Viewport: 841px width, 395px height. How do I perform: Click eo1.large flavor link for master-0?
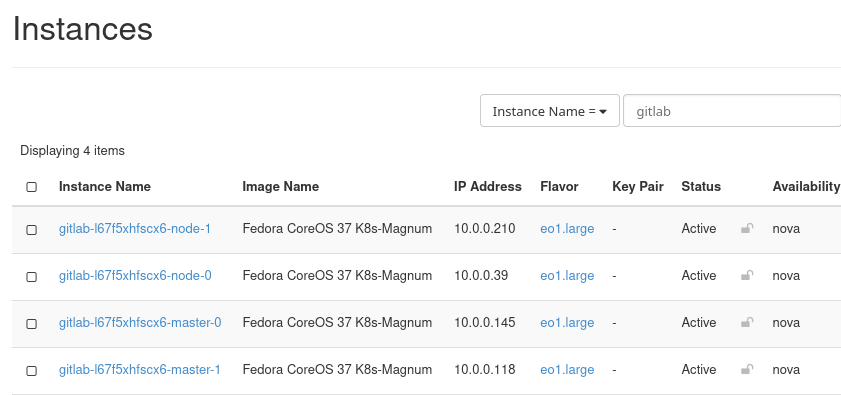point(567,323)
